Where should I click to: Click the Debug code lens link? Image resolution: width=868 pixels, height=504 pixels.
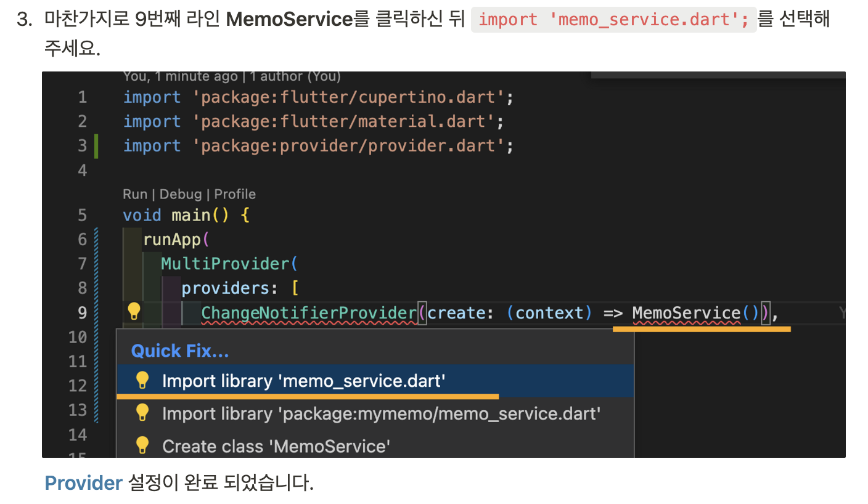coord(181,194)
